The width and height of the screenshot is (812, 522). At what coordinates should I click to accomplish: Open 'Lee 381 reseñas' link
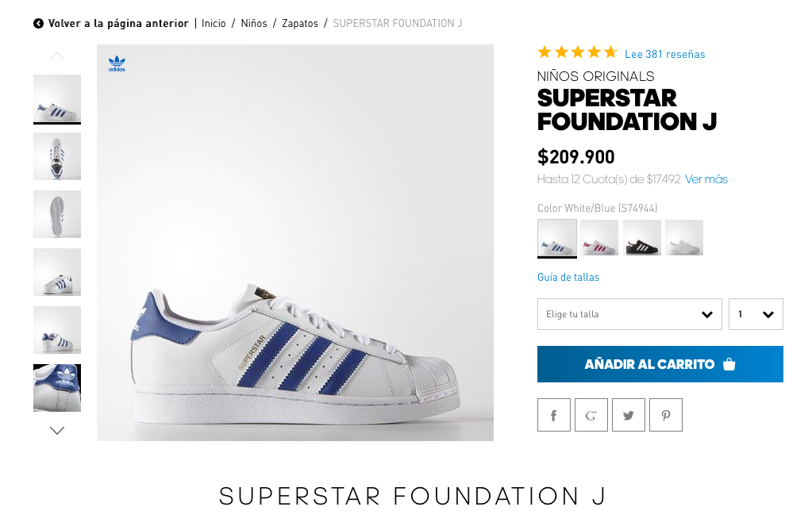tap(664, 54)
